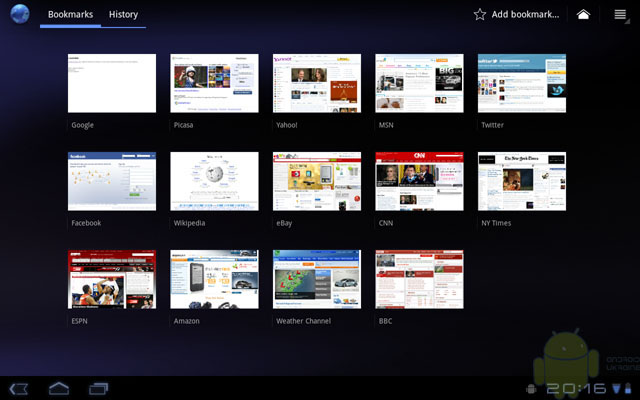Open the Yahoo! bookmark thumbnail
The width and height of the screenshot is (640, 400).
click(317, 83)
